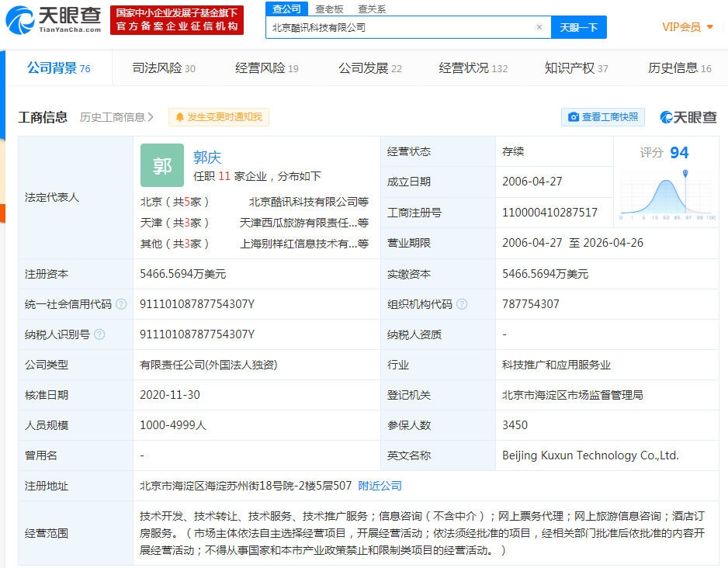Open 北京酷讯科技有限公司等 link
728x568 pixels.
click(x=309, y=202)
